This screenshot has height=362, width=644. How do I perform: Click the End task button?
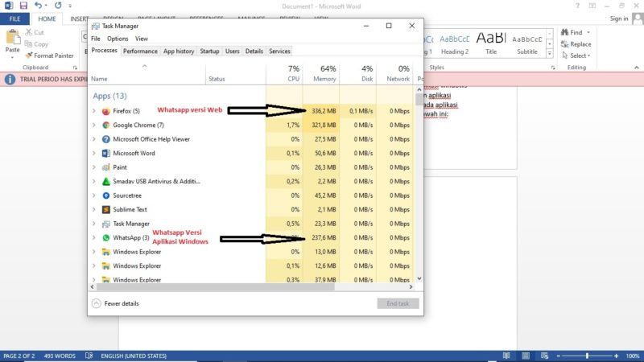tap(398, 304)
